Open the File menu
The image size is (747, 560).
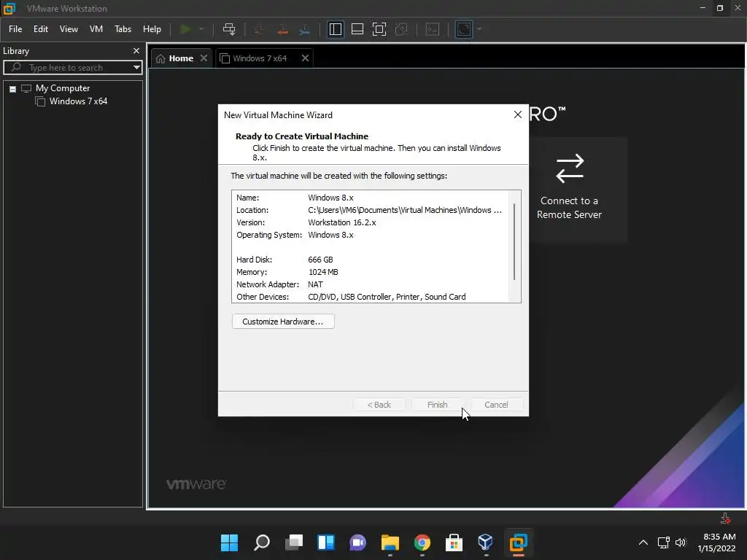click(x=15, y=29)
